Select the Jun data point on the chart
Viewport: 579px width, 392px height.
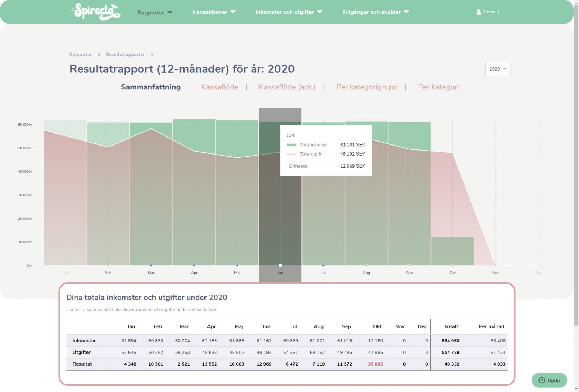[280, 265]
